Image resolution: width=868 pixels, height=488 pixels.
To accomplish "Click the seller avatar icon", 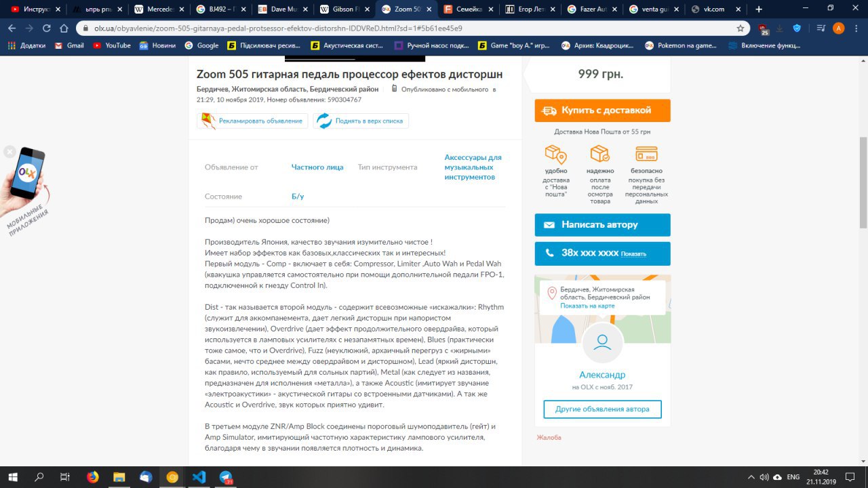I will [602, 343].
